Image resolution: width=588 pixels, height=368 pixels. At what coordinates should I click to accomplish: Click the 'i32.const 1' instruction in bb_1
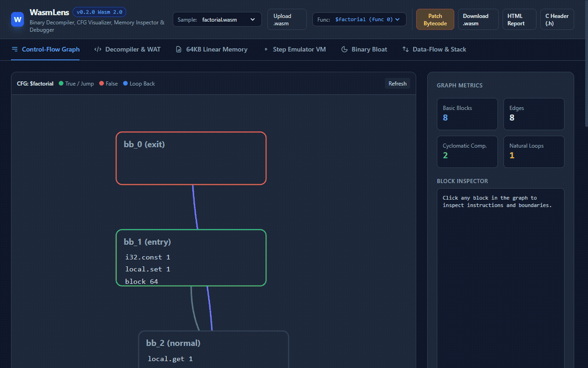(148, 257)
